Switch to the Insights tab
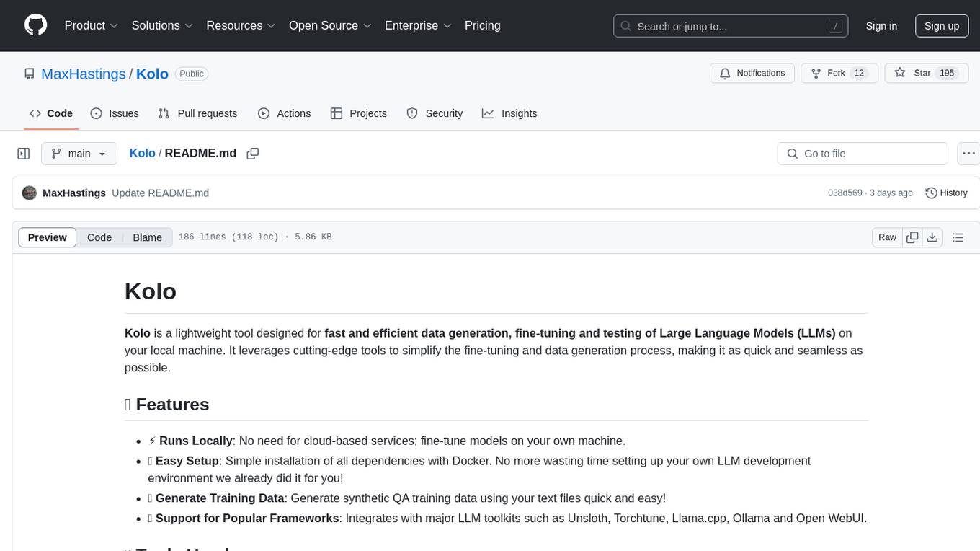Viewport: 980px width, 551px height. coord(509,113)
